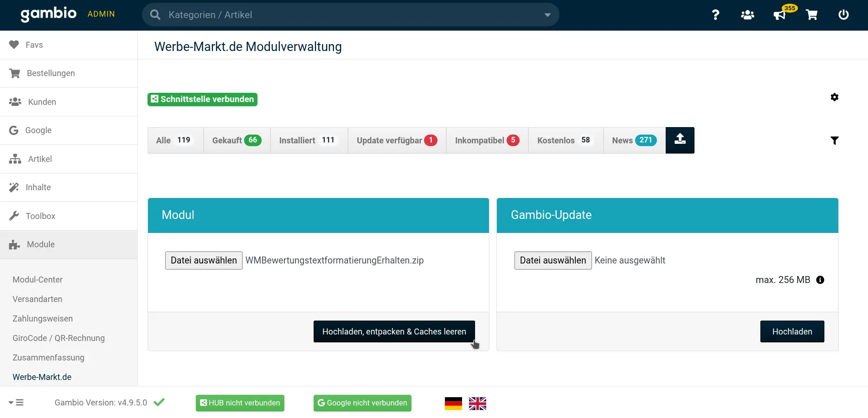Click Google nicht verbunden button
868x418 pixels.
click(362, 403)
